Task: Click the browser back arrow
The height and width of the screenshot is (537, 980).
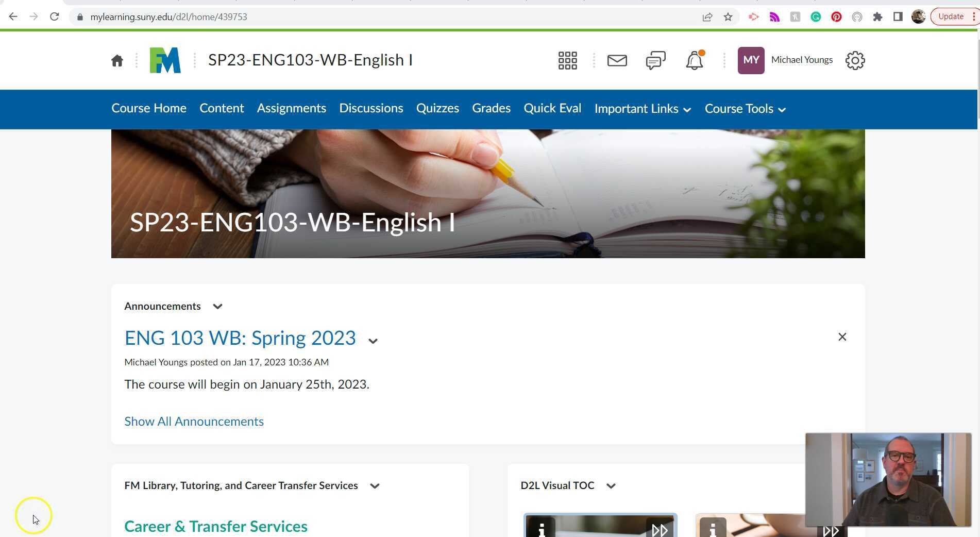Action: pyautogui.click(x=12, y=16)
